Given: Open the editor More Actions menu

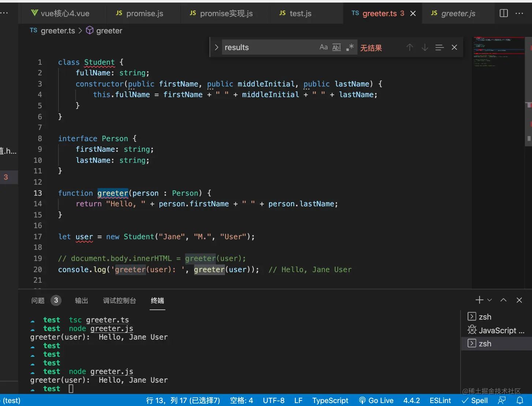Looking at the screenshot, I should pos(519,13).
